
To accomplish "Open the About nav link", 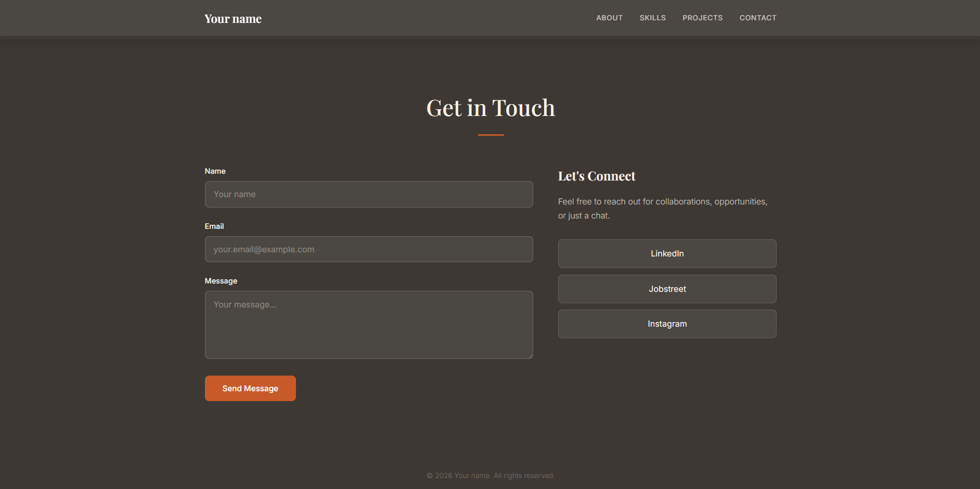I will pyautogui.click(x=609, y=18).
